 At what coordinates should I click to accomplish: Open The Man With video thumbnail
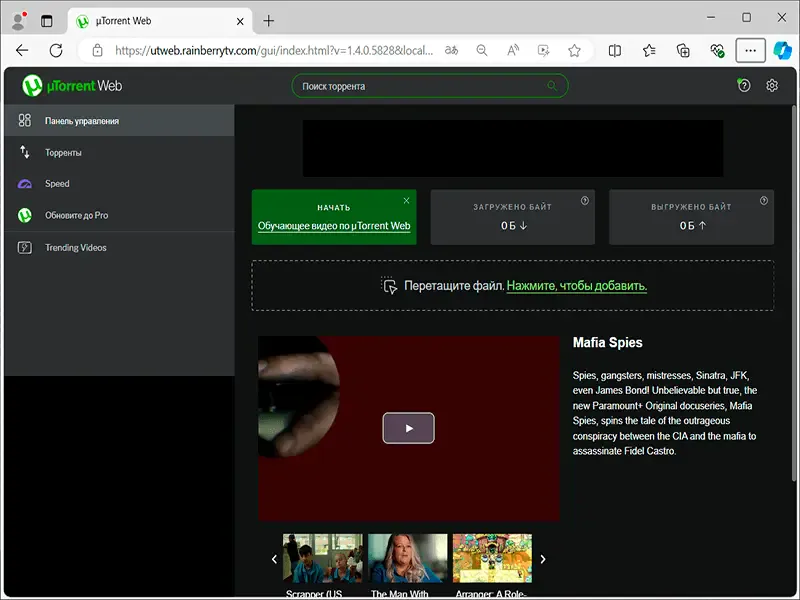tap(408, 558)
